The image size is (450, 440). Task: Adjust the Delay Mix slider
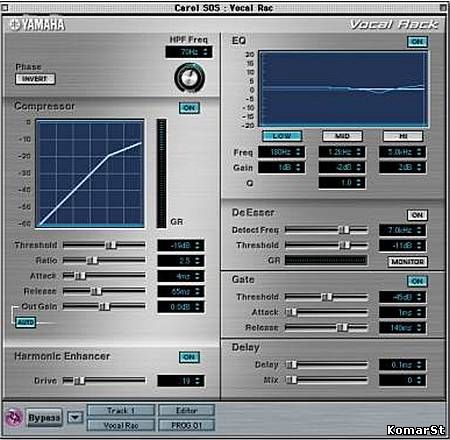(326, 380)
